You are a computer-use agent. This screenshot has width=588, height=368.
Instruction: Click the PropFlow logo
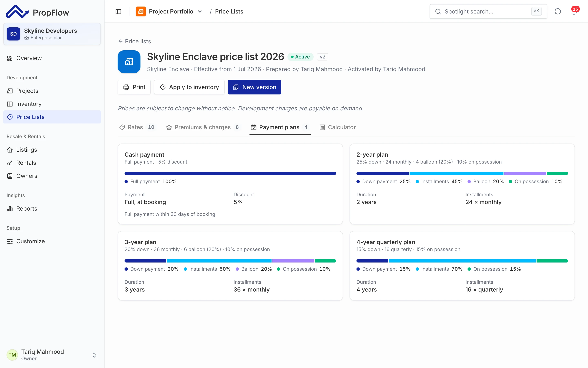pos(37,12)
